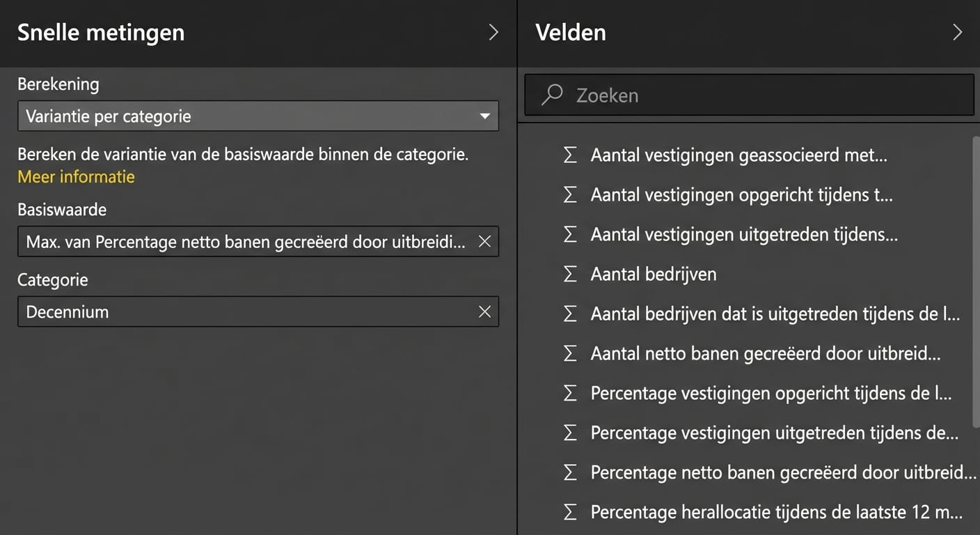Viewport: 980px width, 535px height.
Task: Click sigma icon for Percentage vestigingen uitgetreden
Action: click(x=570, y=433)
